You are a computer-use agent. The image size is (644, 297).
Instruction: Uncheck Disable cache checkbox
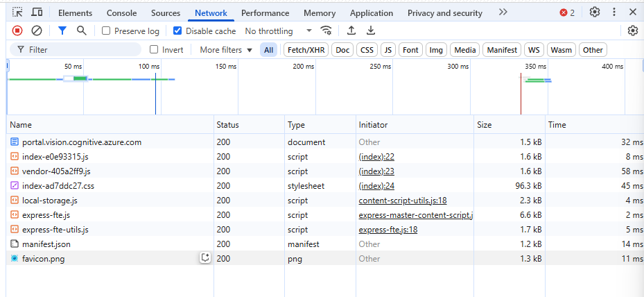coord(177,31)
